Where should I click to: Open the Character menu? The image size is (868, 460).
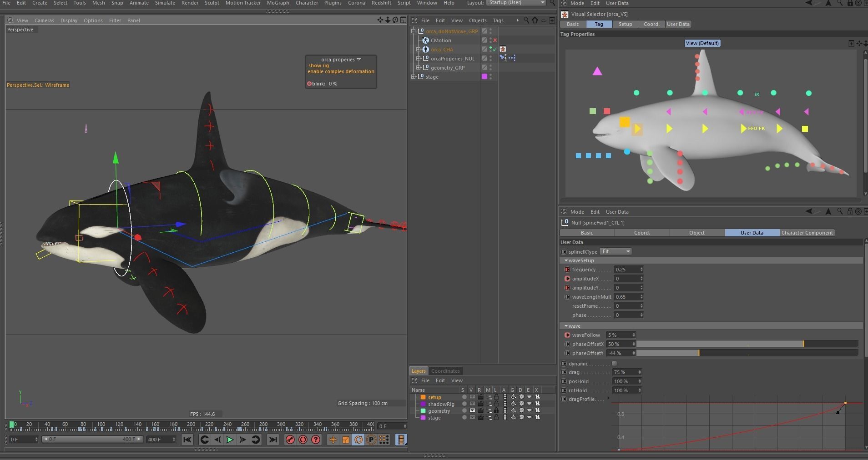coord(307,3)
